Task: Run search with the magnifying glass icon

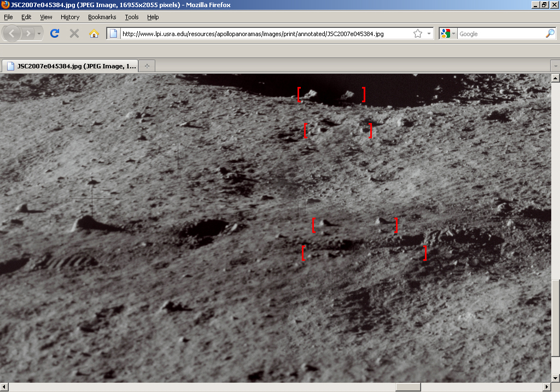Action: pos(550,33)
